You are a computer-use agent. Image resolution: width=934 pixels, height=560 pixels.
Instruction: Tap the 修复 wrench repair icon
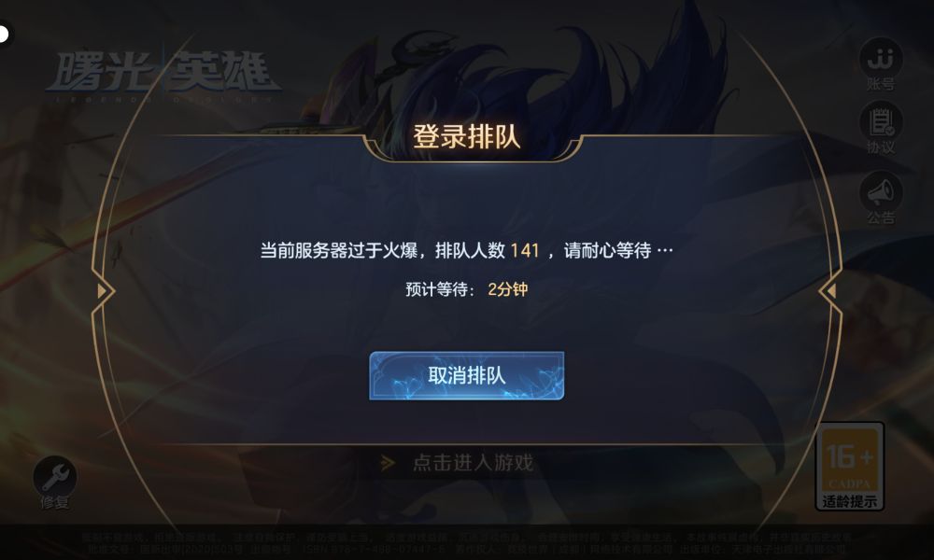coord(55,477)
